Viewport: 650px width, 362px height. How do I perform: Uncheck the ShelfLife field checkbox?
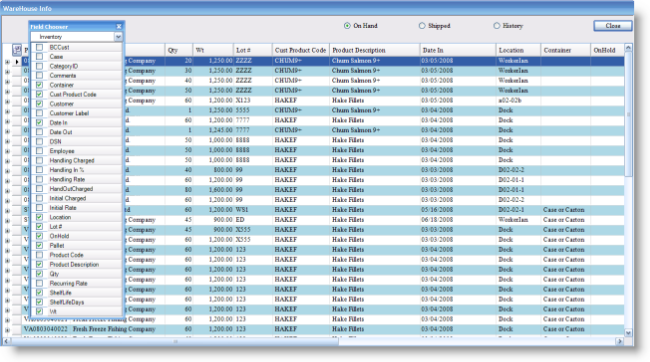click(39, 293)
